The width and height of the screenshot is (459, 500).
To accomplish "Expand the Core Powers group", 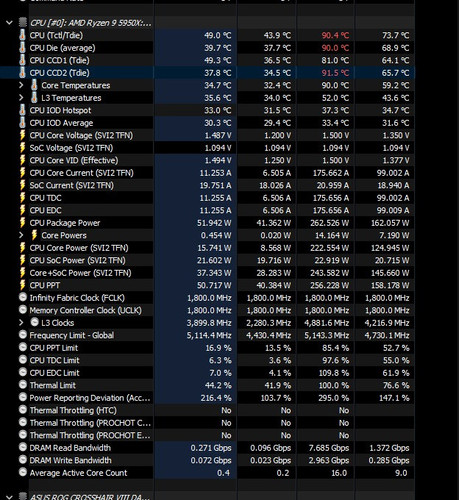I will (x=21, y=235).
